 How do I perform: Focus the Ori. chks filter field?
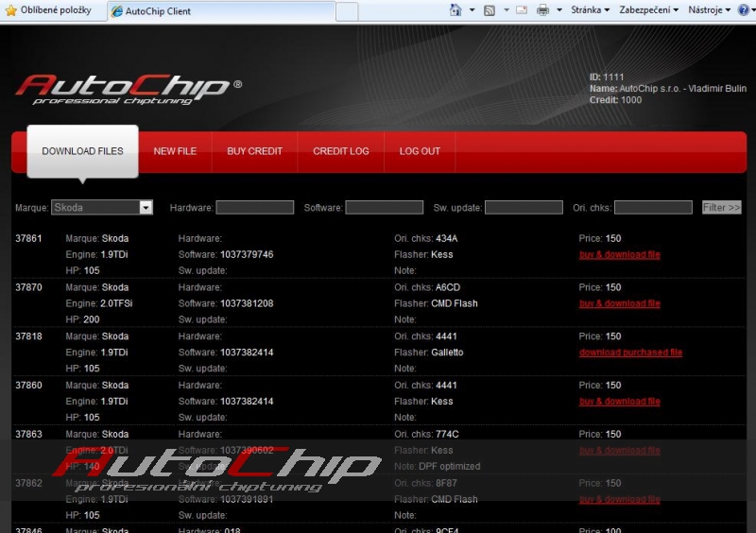pos(653,207)
